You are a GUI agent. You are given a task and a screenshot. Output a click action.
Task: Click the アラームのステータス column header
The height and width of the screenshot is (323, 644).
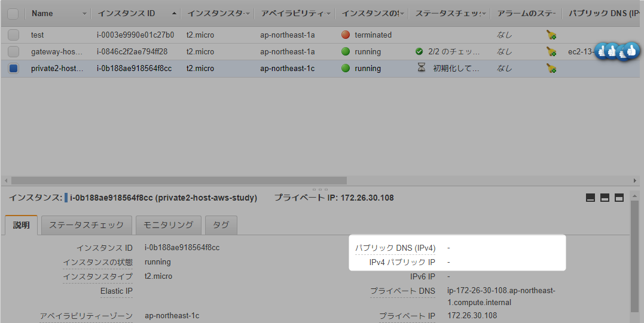(526, 14)
